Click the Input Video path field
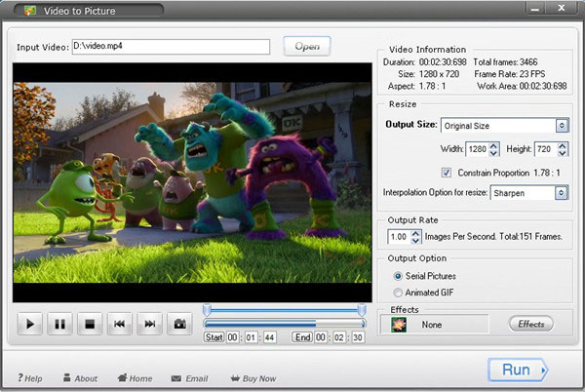 [171, 47]
